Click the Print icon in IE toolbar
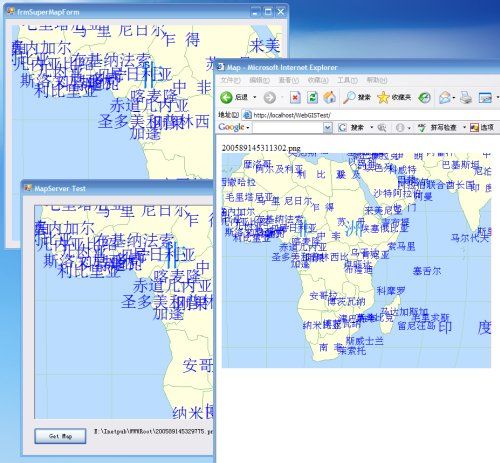The image size is (500, 463). coord(466,97)
